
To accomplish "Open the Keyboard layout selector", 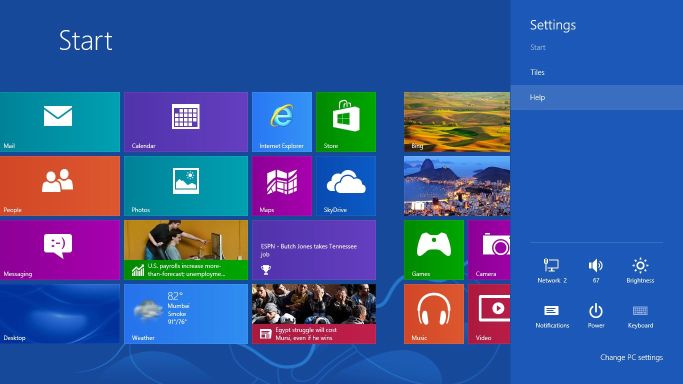I will (x=640, y=316).
